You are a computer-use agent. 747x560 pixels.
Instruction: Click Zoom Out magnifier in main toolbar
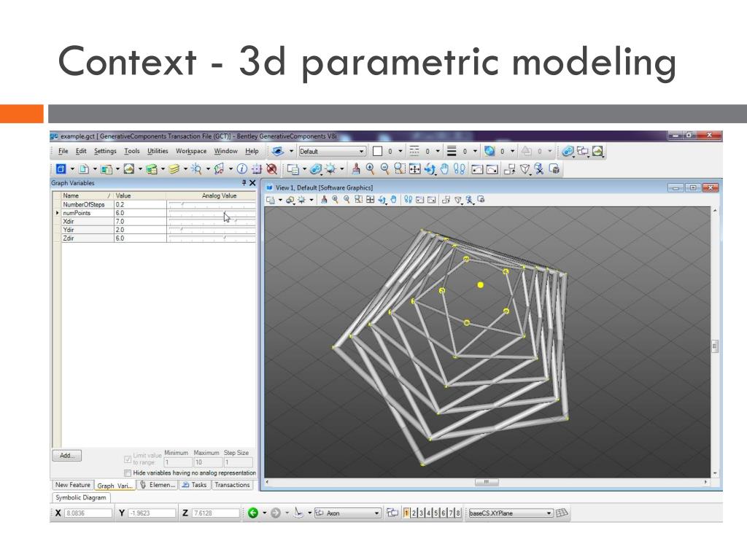point(385,169)
